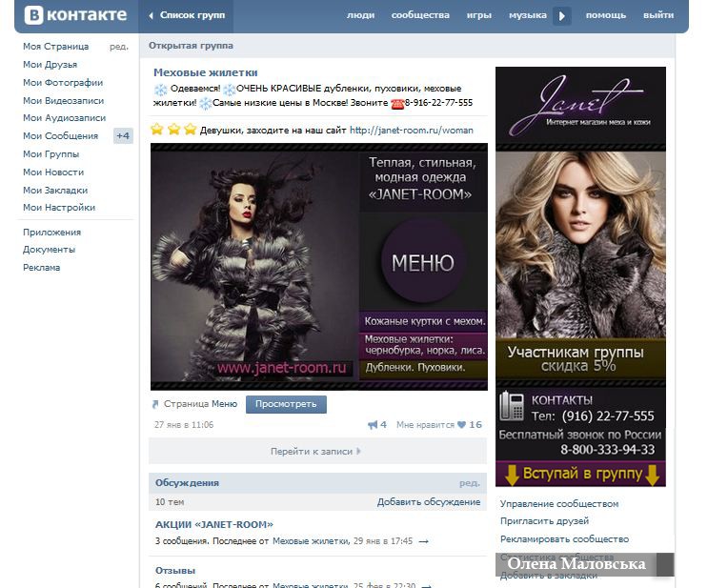Click the +4 new messages badge
Viewport: 728px width, 588px height.
coord(123,136)
